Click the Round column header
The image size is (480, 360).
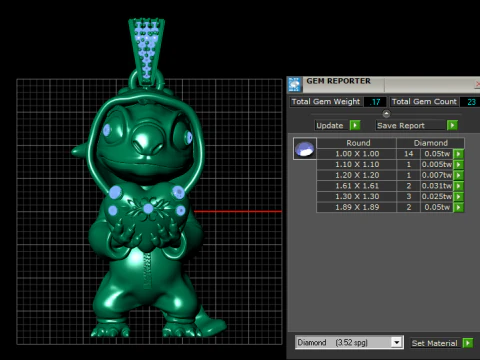(357, 143)
